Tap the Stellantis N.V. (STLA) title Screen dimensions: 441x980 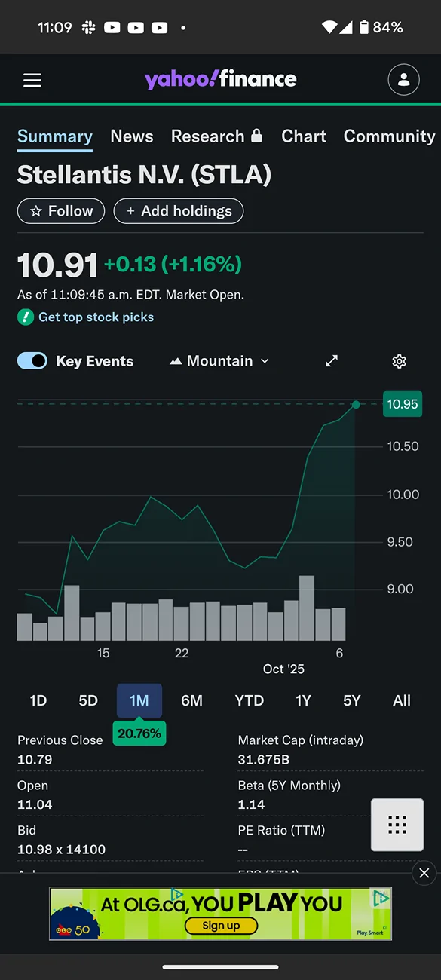pyautogui.click(x=144, y=175)
